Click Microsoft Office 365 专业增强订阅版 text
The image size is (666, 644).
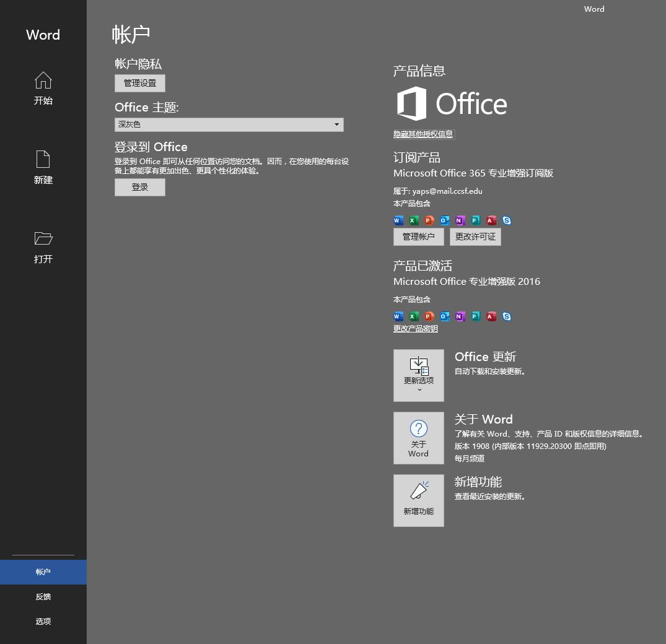point(473,173)
